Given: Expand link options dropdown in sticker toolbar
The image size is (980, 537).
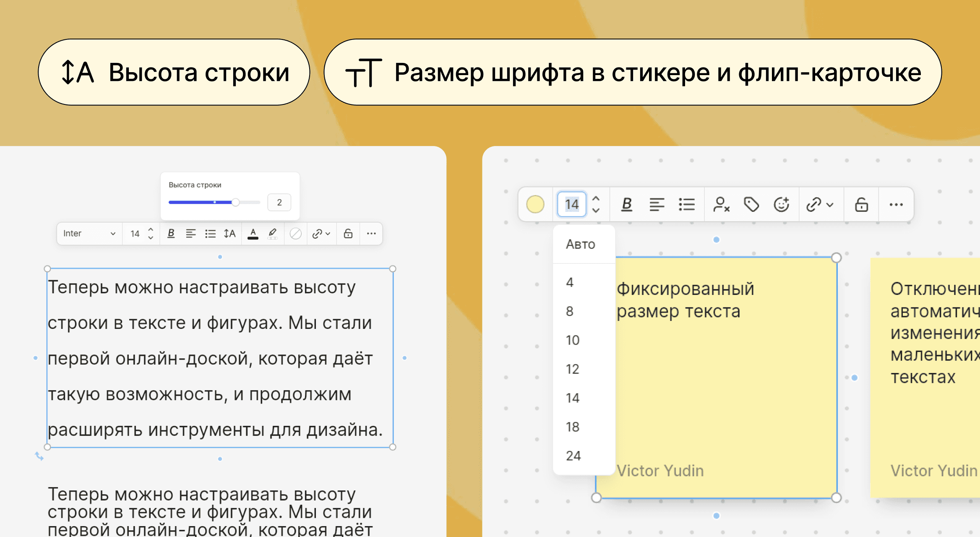Looking at the screenshot, I should (829, 205).
